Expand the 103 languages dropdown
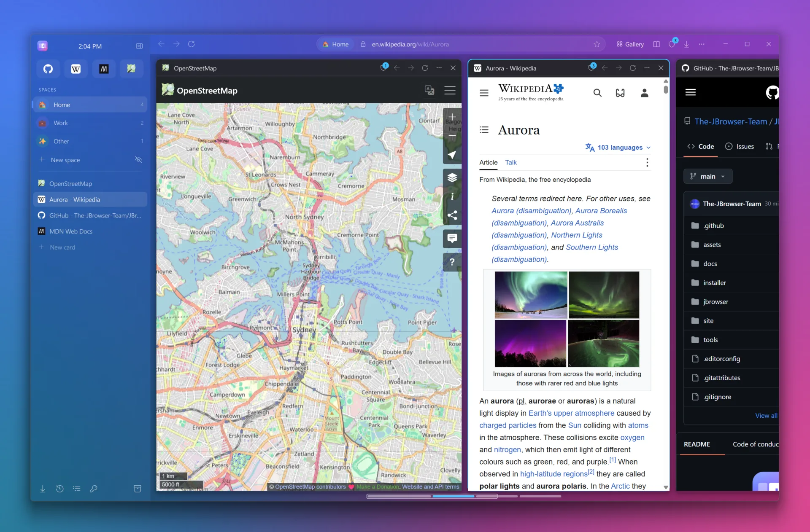Screen dimensions: 810x532 coord(618,147)
